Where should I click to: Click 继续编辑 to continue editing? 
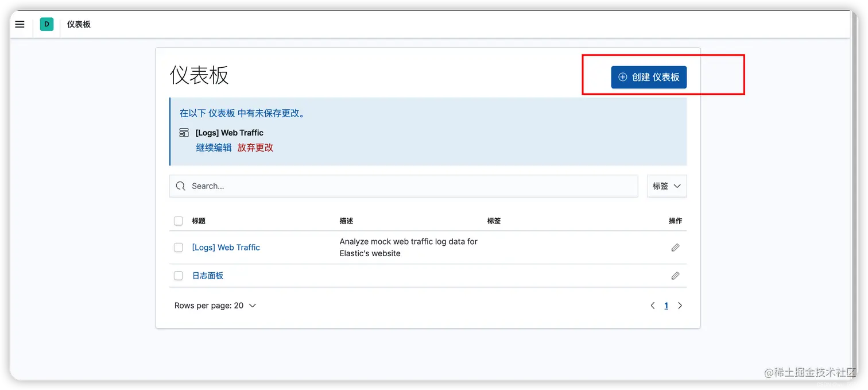click(214, 148)
